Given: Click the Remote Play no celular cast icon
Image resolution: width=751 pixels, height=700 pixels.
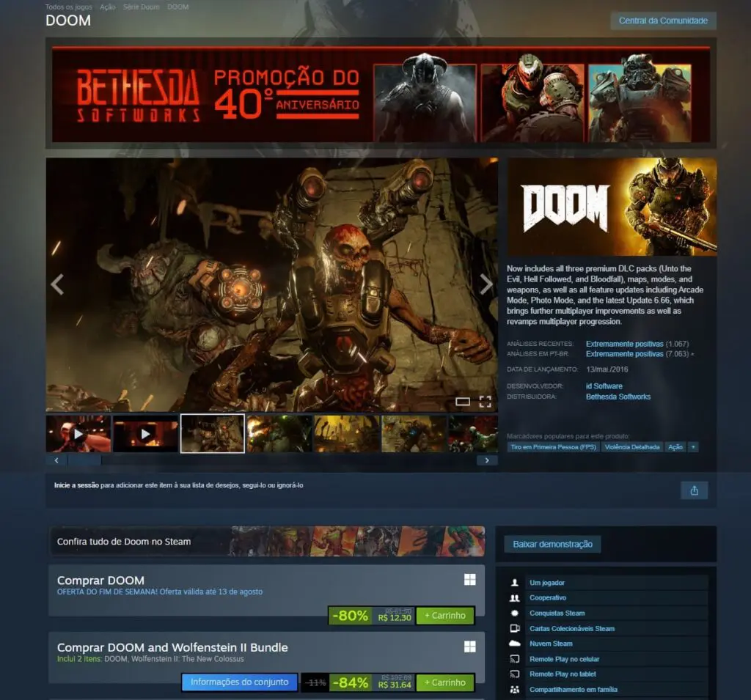Looking at the screenshot, I should (515, 659).
